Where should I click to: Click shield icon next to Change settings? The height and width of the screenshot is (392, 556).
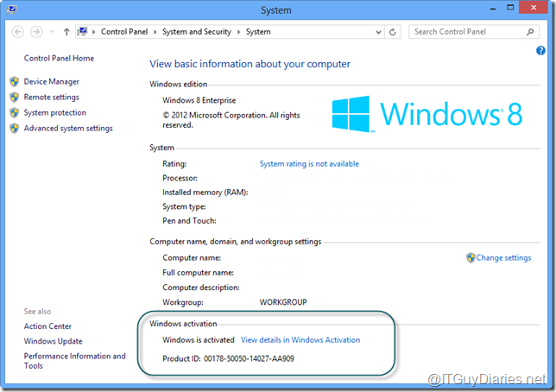471,258
